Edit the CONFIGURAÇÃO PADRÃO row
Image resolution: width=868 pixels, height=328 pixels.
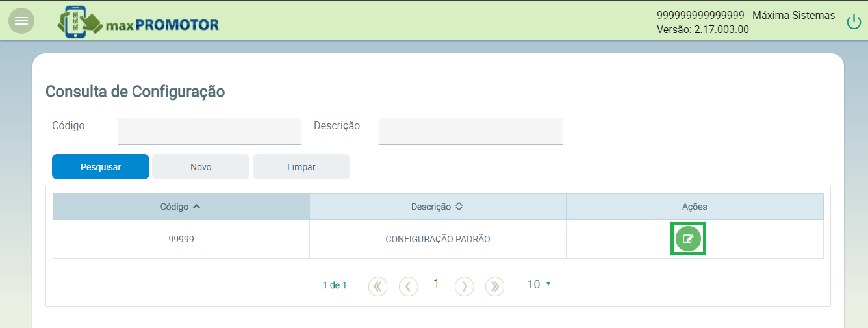(688, 239)
